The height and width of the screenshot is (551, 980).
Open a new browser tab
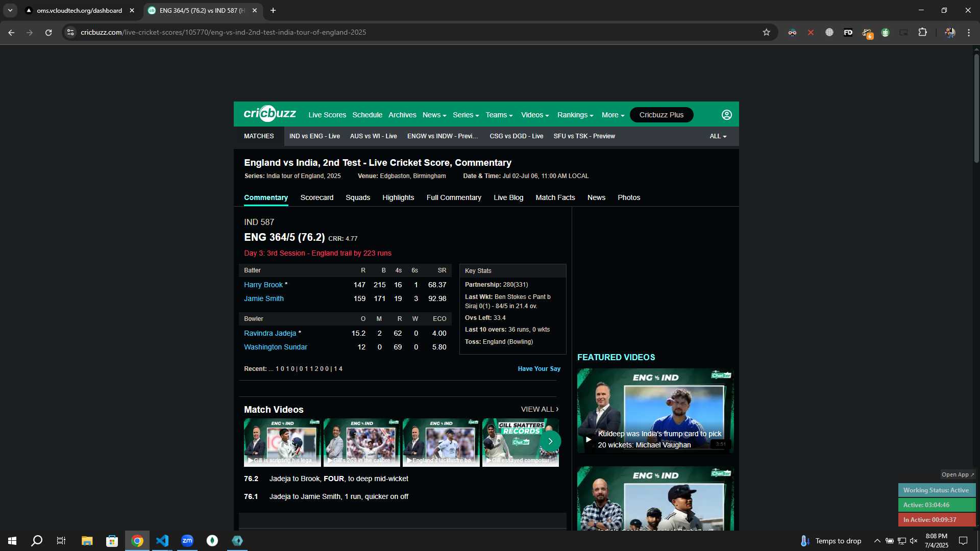click(x=273, y=10)
